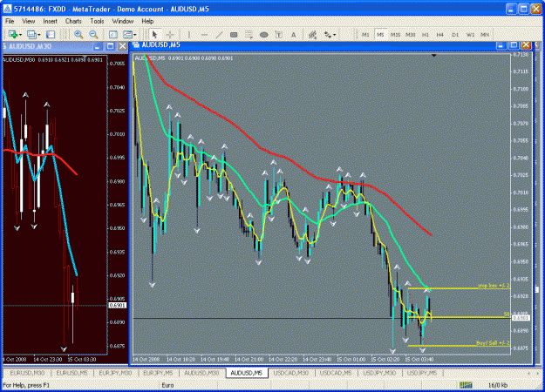The height and width of the screenshot is (392, 545).
Task: Click the chart properties icon in the toolbar
Action: [113, 34]
